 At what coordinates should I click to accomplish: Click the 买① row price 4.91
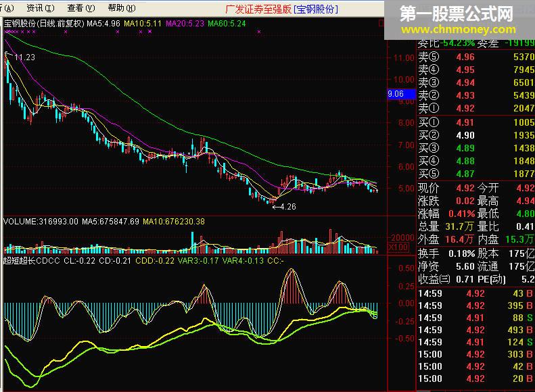(465, 123)
